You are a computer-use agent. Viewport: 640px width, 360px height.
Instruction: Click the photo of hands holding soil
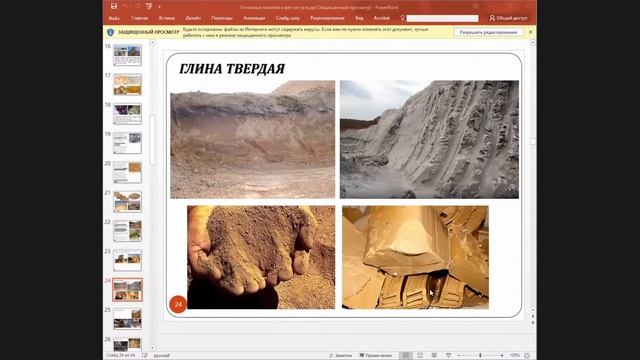[261, 257]
